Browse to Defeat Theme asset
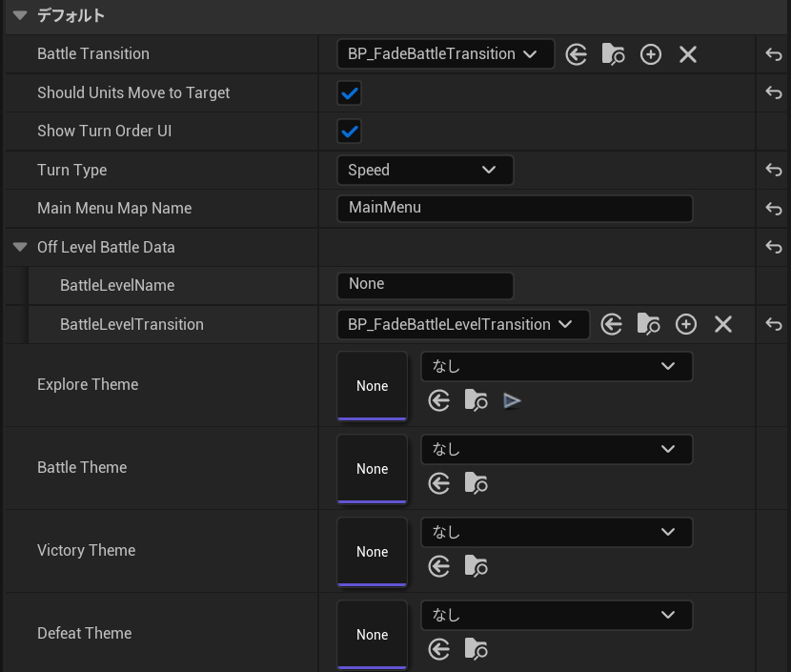The height and width of the screenshot is (672, 791). point(476,649)
